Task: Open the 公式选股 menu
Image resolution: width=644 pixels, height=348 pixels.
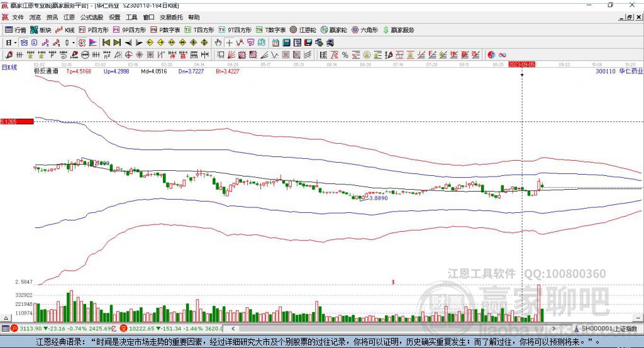Action: click(92, 17)
